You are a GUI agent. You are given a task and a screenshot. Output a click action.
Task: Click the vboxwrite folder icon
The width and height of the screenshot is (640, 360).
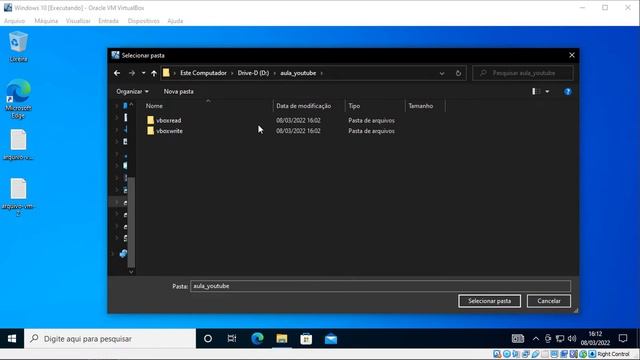point(151,131)
